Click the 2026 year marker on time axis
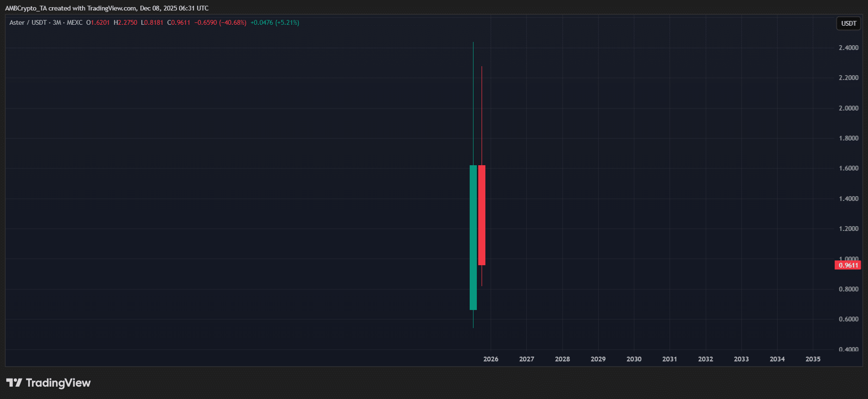 coord(491,359)
